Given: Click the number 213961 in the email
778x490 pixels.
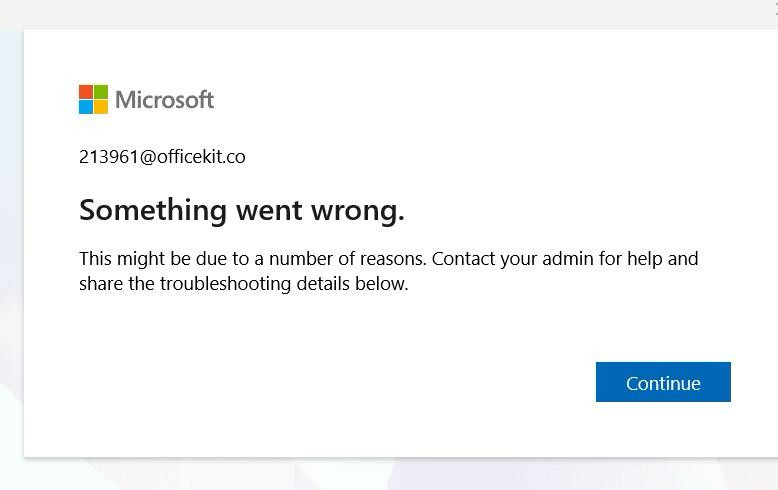Looking at the screenshot, I should click(109, 157).
